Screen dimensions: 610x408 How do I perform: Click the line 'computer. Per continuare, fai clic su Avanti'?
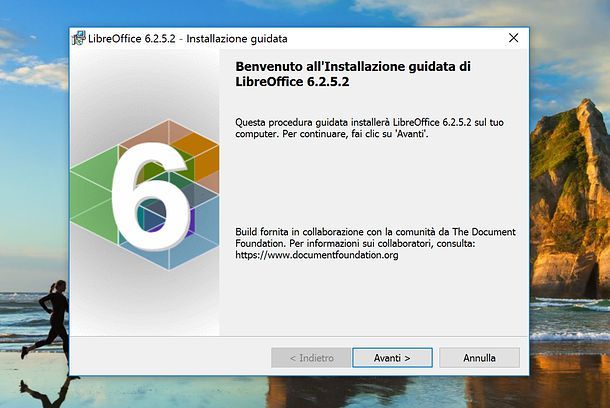(x=332, y=134)
